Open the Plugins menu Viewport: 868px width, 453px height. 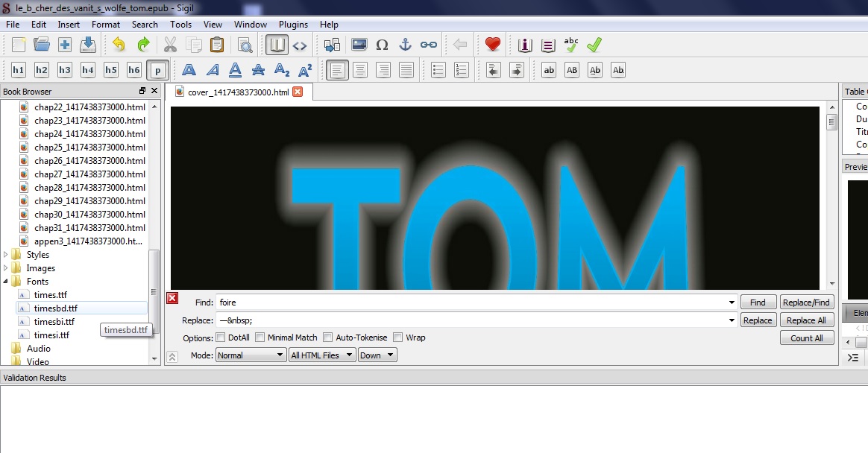pyautogui.click(x=293, y=25)
